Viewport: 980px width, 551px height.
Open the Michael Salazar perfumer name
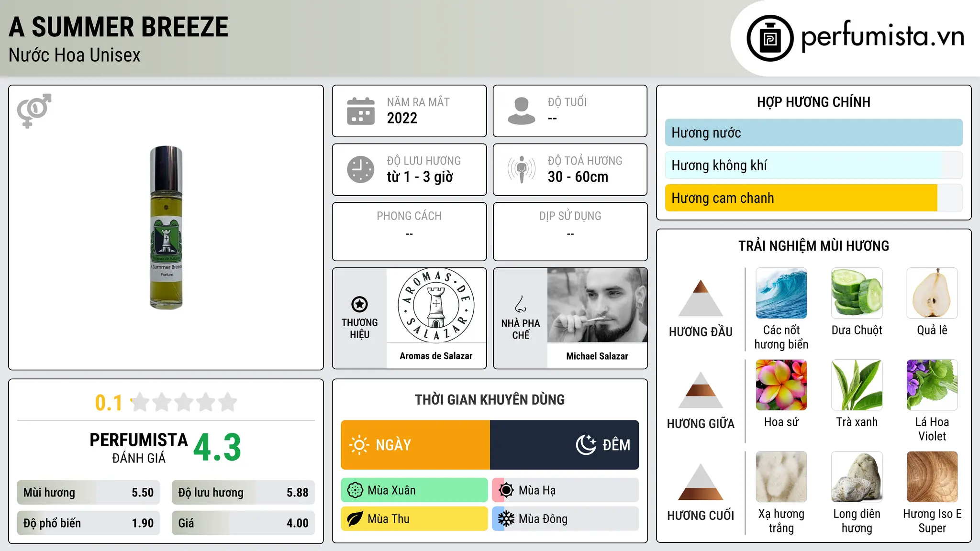coord(597,356)
